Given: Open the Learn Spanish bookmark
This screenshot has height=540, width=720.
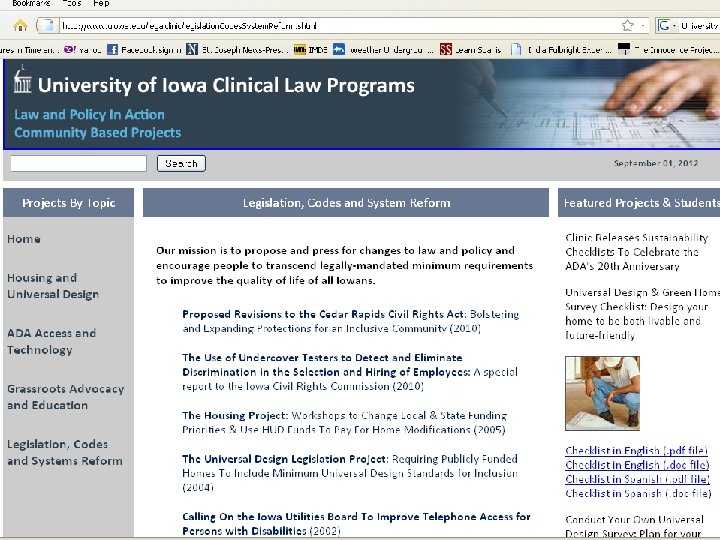Looking at the screenshot, I should pos(471,49).
